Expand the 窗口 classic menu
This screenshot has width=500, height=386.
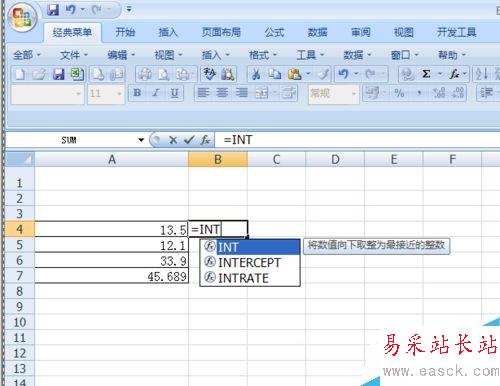(405, 55)
